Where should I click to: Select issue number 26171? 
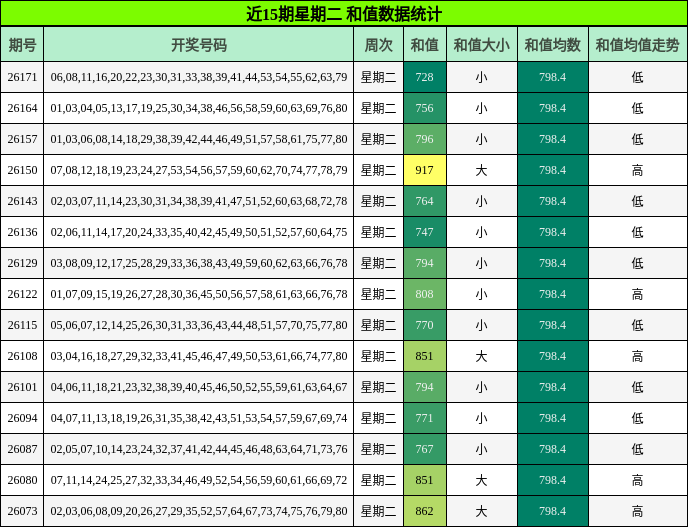click(22, 77)
